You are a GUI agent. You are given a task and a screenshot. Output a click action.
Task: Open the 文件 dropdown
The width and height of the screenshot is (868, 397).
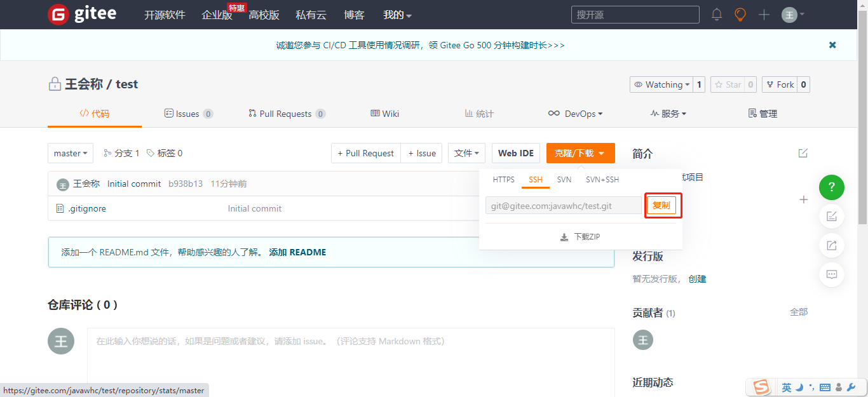click(467, 153)
